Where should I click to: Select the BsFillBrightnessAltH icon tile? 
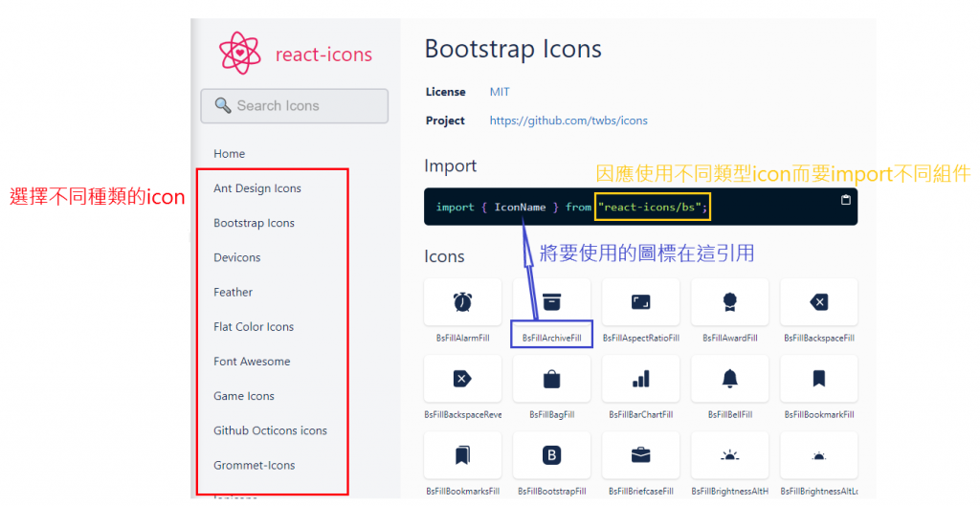click(x=729, y=455)
